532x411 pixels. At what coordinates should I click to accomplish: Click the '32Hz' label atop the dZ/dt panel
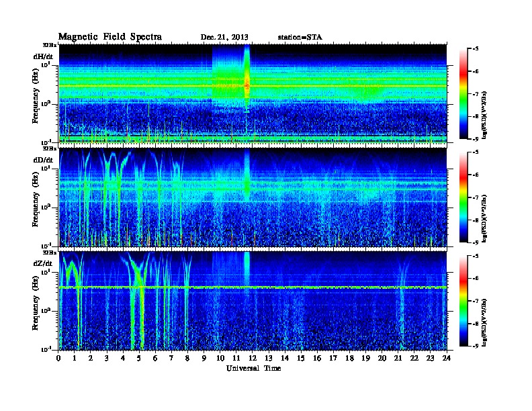point(50,253)
